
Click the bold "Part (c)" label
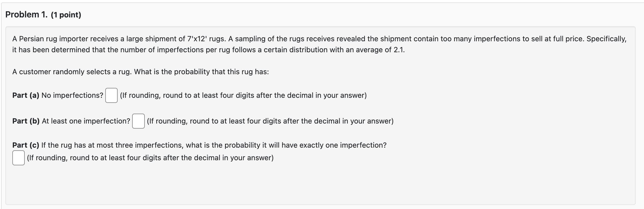point(26,145)
